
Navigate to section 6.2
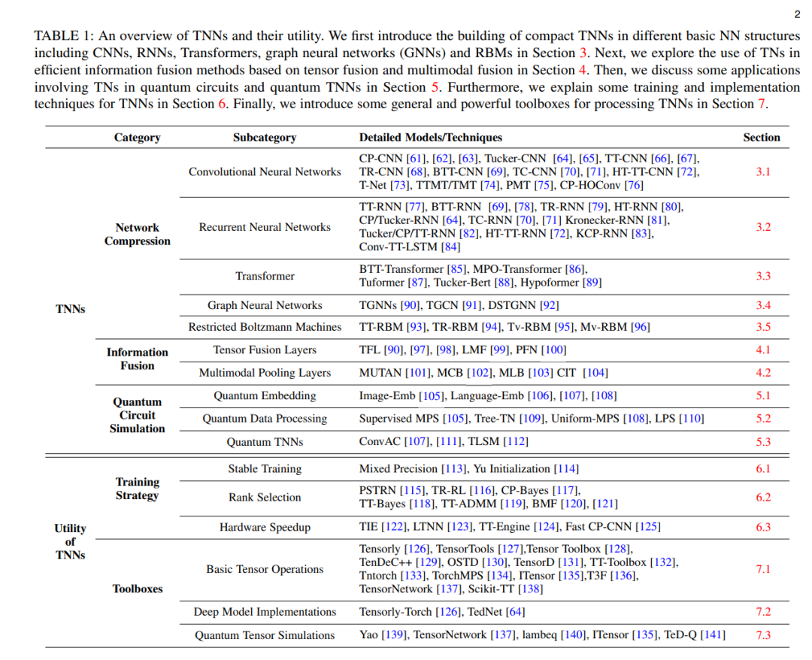(x=763, y=498)
